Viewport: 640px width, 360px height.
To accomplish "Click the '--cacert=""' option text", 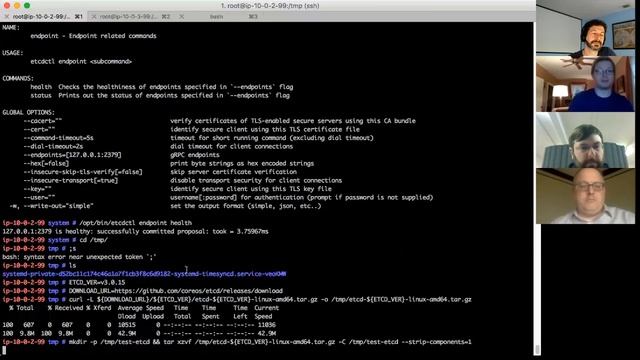I will tap(42, 121).
